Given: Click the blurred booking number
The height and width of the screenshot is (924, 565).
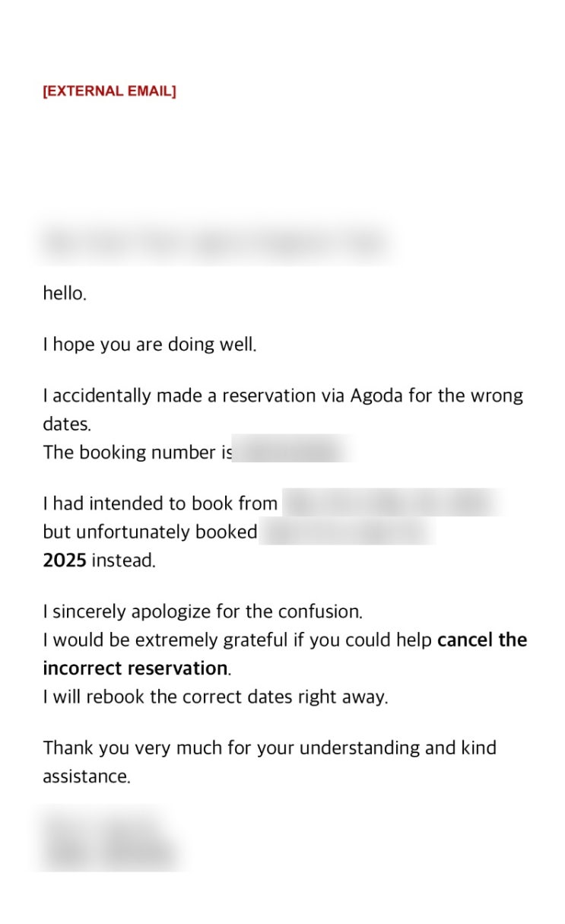Looking at the screenshot, I should [293, 451].
